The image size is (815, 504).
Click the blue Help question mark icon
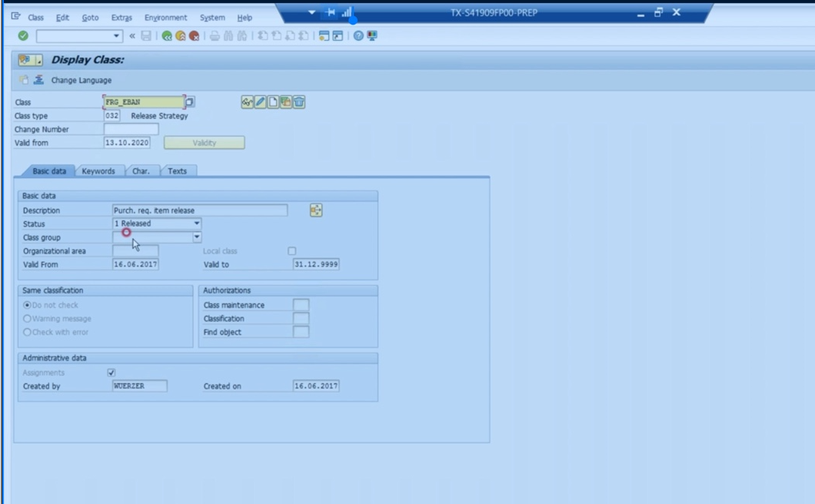[x=358, y=36]
